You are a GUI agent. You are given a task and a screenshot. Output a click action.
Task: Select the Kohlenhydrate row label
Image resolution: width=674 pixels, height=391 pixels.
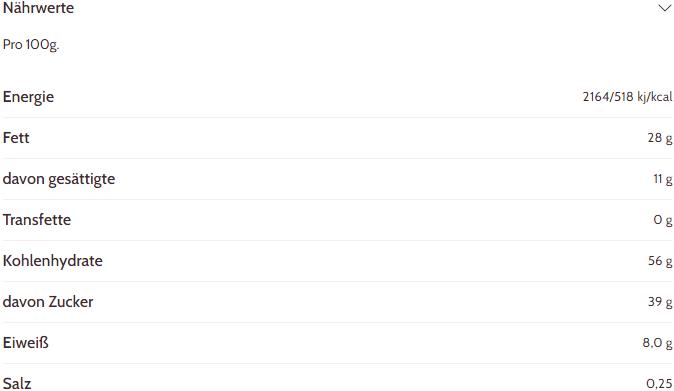point(52,261)
